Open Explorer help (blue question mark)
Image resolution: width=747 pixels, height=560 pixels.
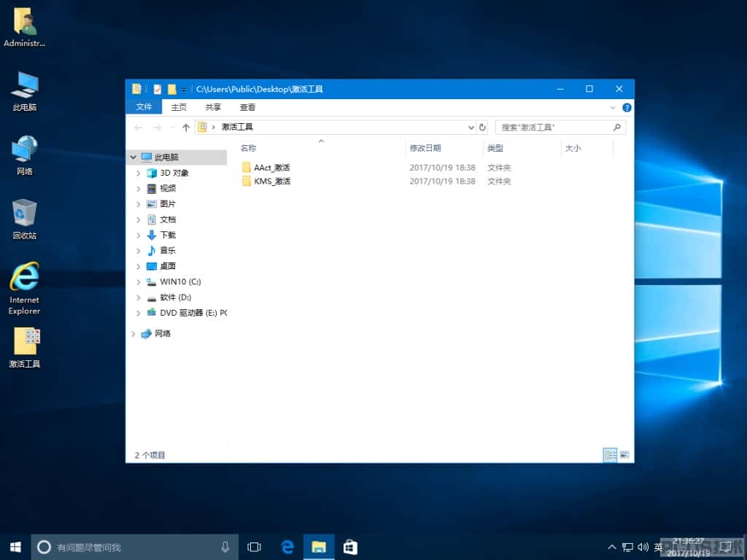pos(627,108)
